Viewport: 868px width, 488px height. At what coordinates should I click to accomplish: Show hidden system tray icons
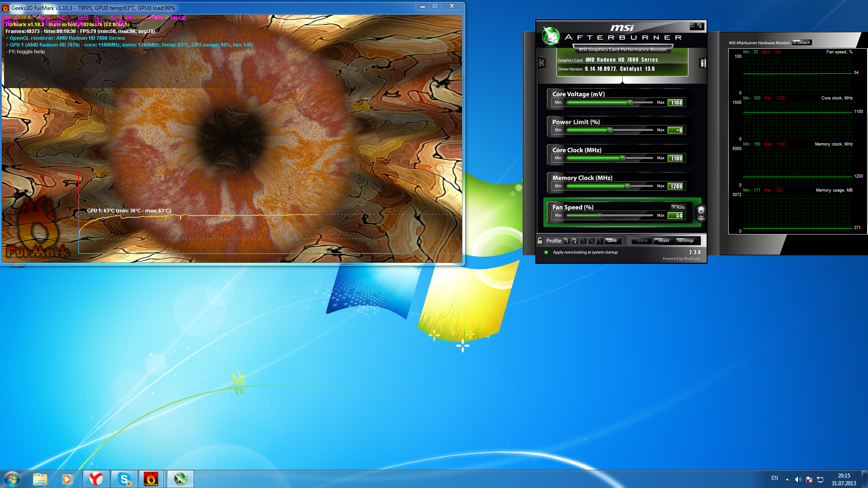787,479
